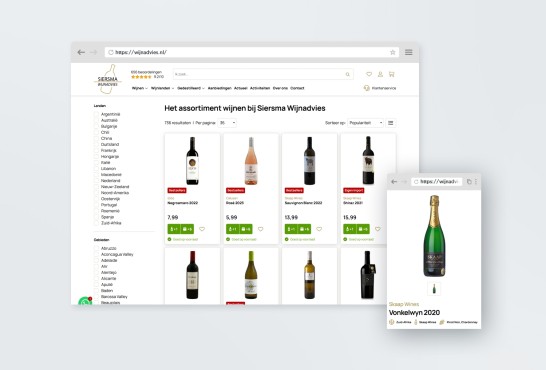
Task: Bookmark page with the star icon
Action: (x=392, y=52)
